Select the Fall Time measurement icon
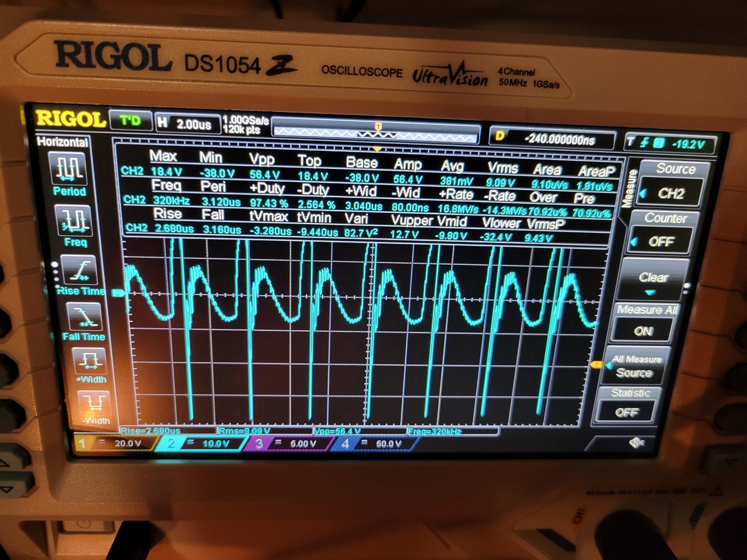This screenshot has width=747, height=560. click(84, 318)
